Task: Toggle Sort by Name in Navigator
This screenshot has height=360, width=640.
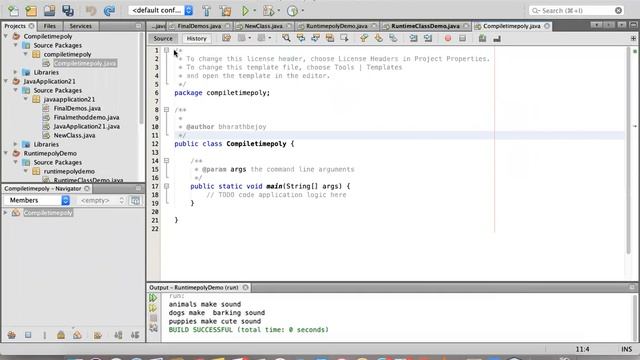Action: point(118,335)
